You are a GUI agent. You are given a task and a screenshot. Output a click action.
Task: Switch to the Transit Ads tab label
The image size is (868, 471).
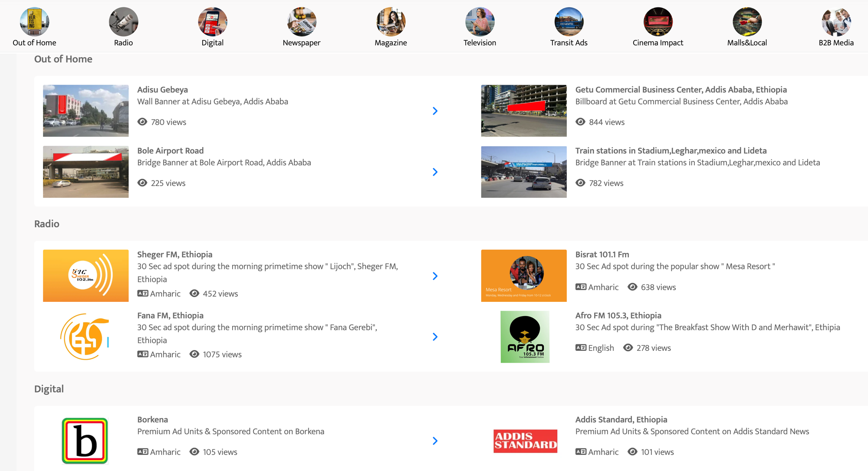point(569,43)
